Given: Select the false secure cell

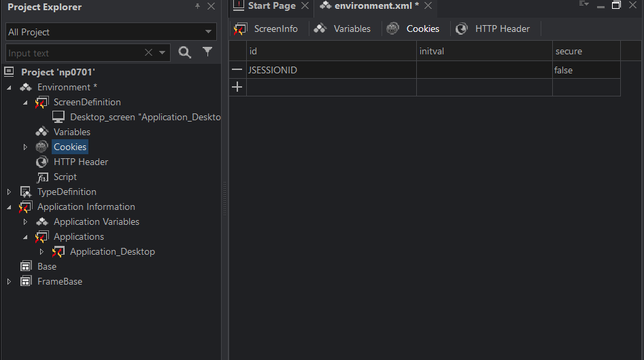Looking at the screenshot, I should coord(586,70).
